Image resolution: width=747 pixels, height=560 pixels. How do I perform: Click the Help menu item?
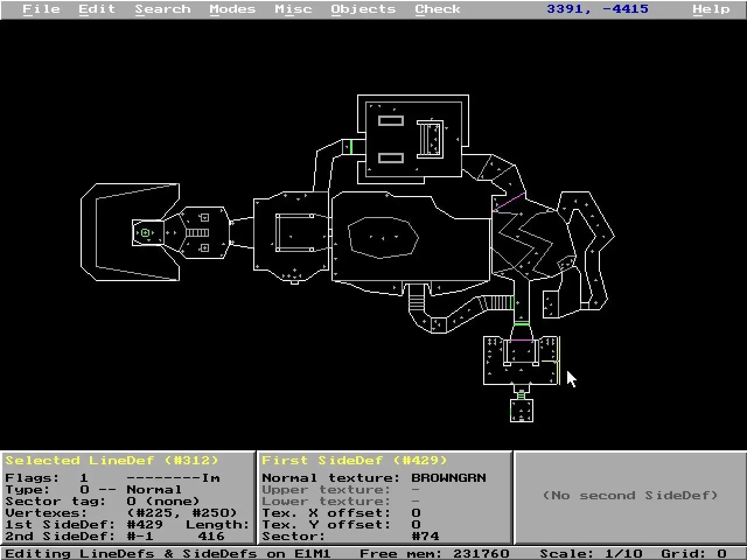[711, 9]
